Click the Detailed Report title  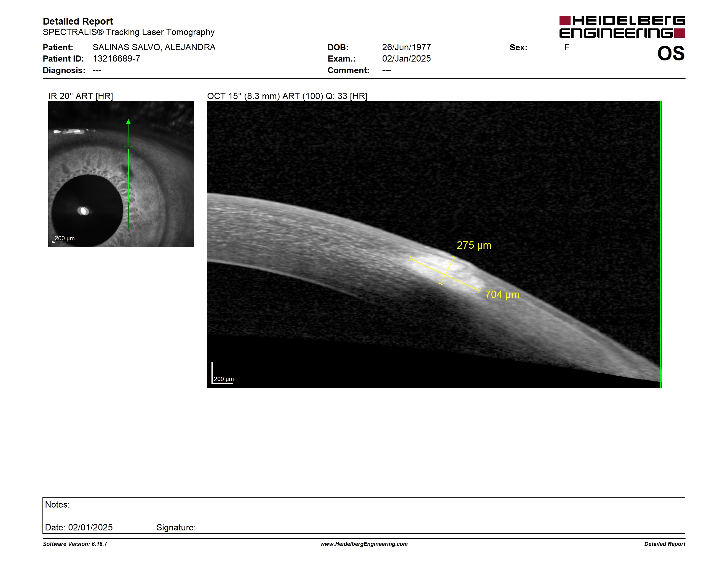[78, 21]
